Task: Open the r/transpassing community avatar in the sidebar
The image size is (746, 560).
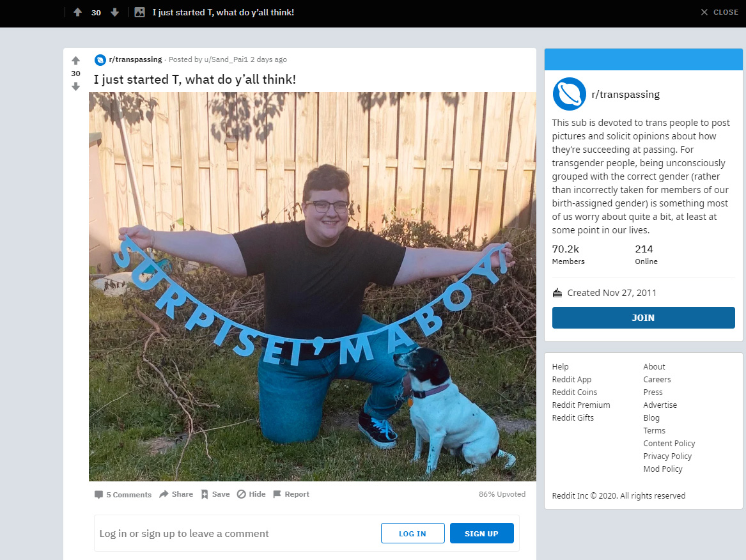Action: click(569, 94)
